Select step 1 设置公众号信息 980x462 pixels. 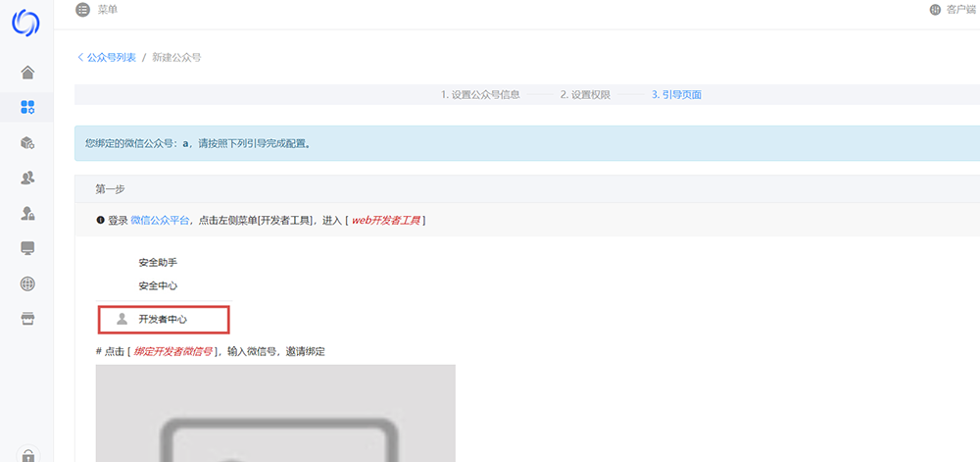click(x=479, y=95)
